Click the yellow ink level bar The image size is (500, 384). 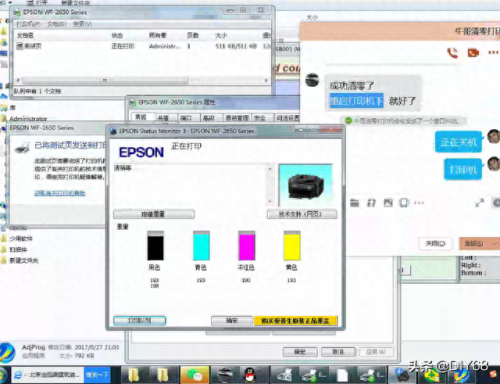(292, 246)
